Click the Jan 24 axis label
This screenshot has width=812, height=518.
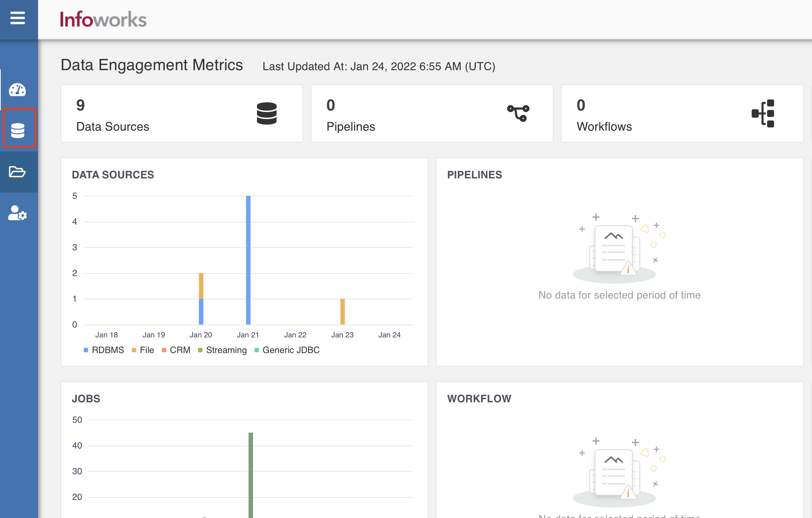(x=390, y=335)
